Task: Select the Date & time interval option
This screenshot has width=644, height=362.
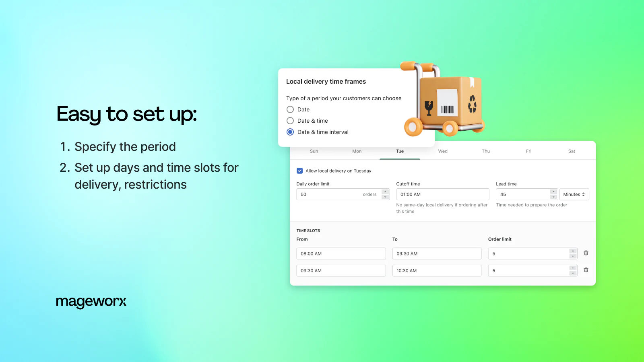Action: click(x=290, y=132)
